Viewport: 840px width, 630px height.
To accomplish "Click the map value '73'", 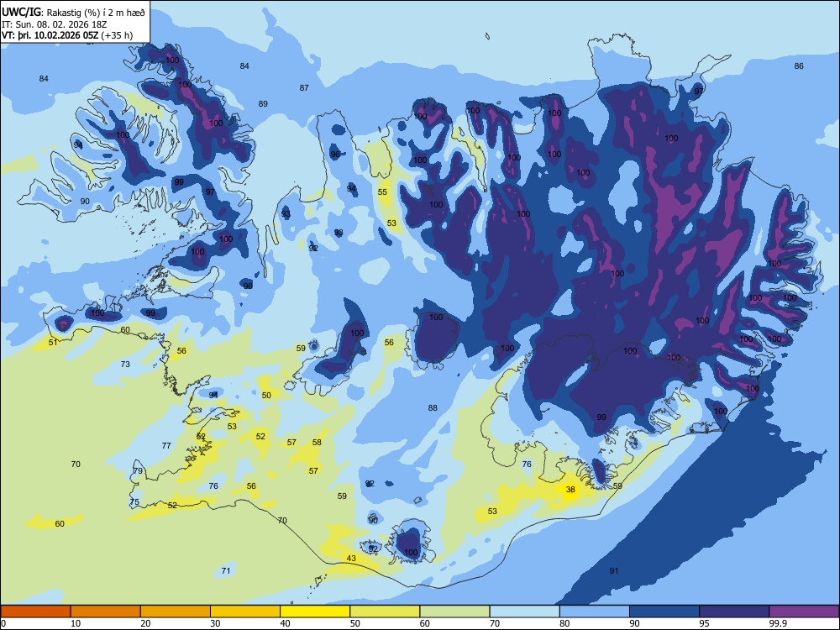I will point(125,364).
